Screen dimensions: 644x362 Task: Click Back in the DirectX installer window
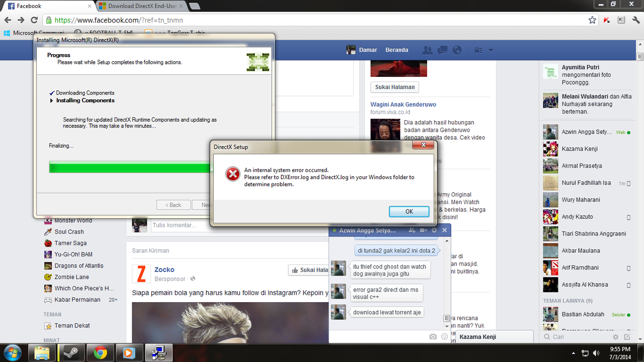tap(174, 205)
